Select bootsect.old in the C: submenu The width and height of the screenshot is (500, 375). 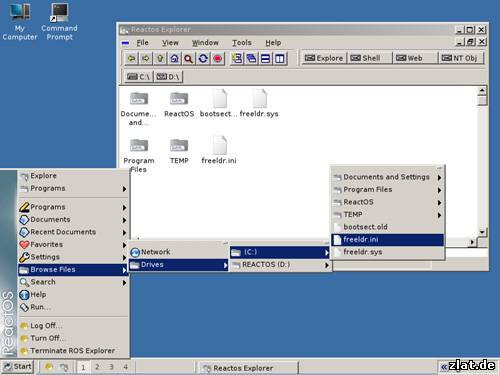pos(388,227)
